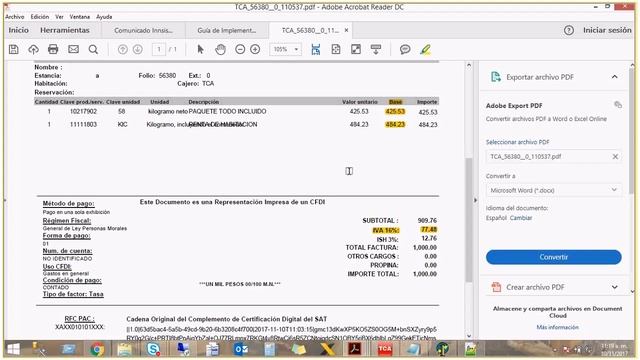Screen dimensions: 640x360
Task: Expand the left navigation pane arrow
Action: pos(5,200)
